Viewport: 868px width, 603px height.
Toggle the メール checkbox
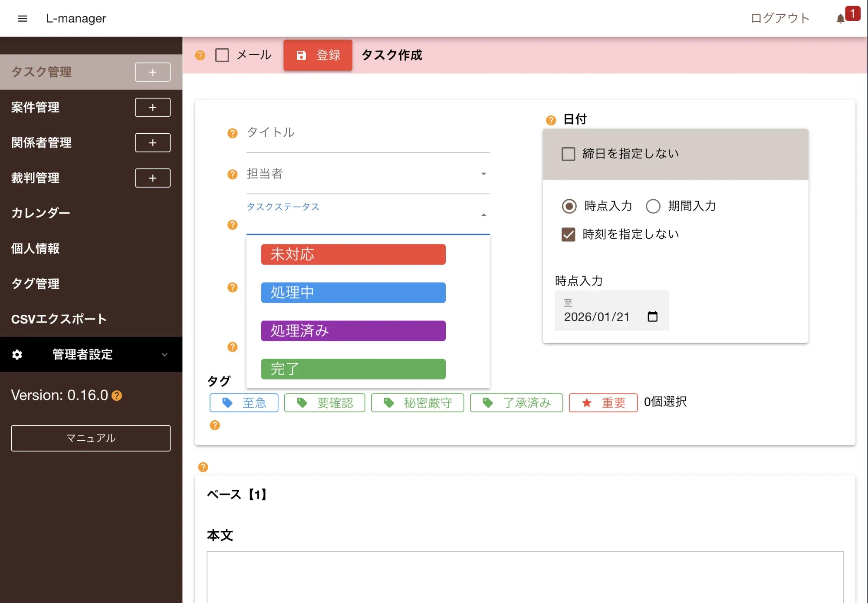point(222,55)
